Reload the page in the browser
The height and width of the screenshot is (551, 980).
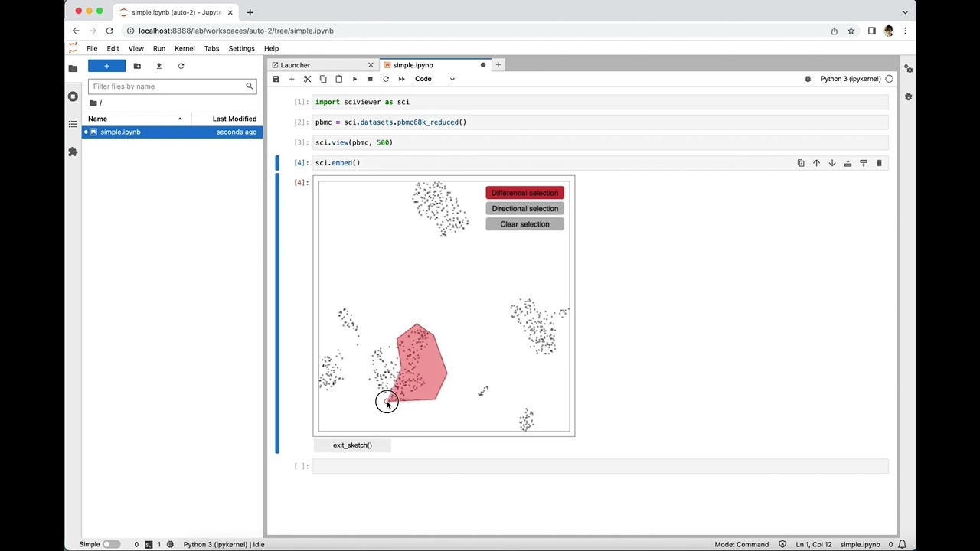(109, 31)
